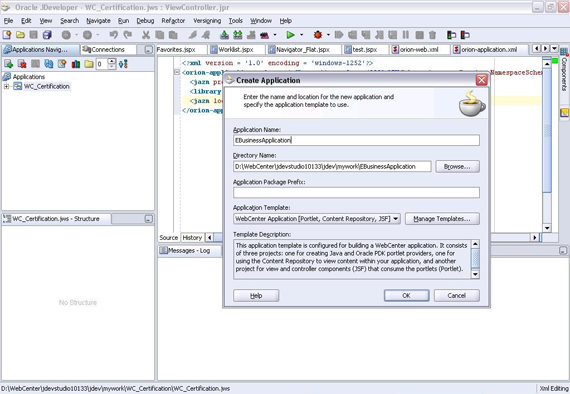Click the navigator refresh icon

(x=48, y=64)
